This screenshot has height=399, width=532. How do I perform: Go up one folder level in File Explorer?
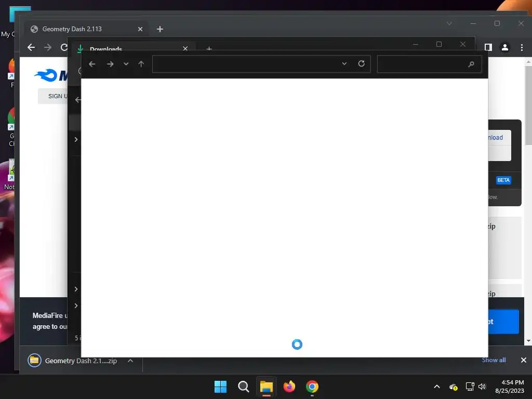[x=141, y=64]
